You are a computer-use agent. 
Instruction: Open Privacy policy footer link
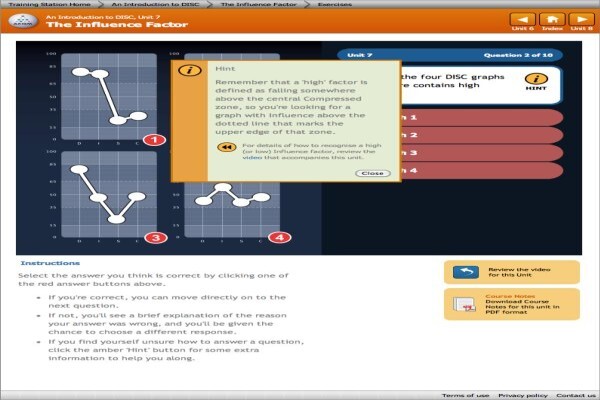pyautogui.click(x=523, y=395)
